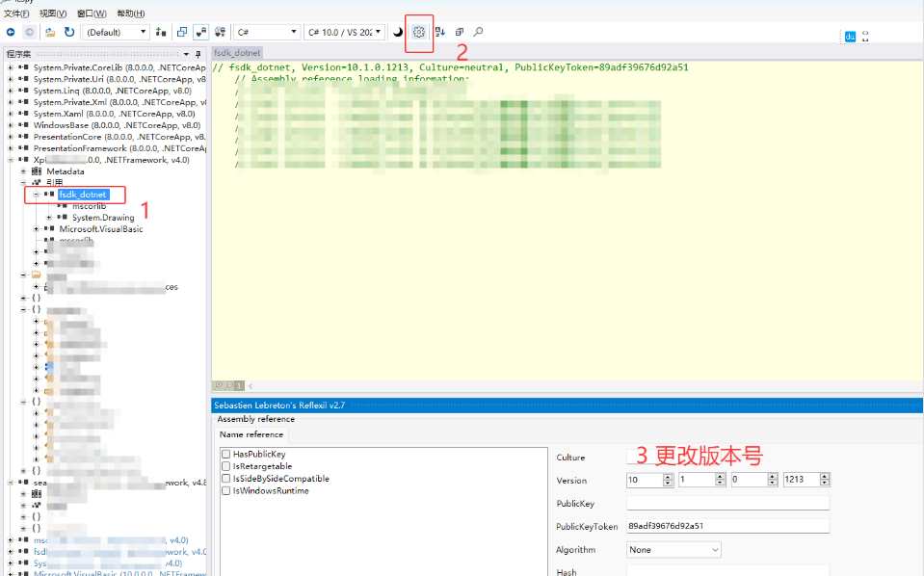
Task: Toggle dark theme moon icon
Action: click(398, 32)
